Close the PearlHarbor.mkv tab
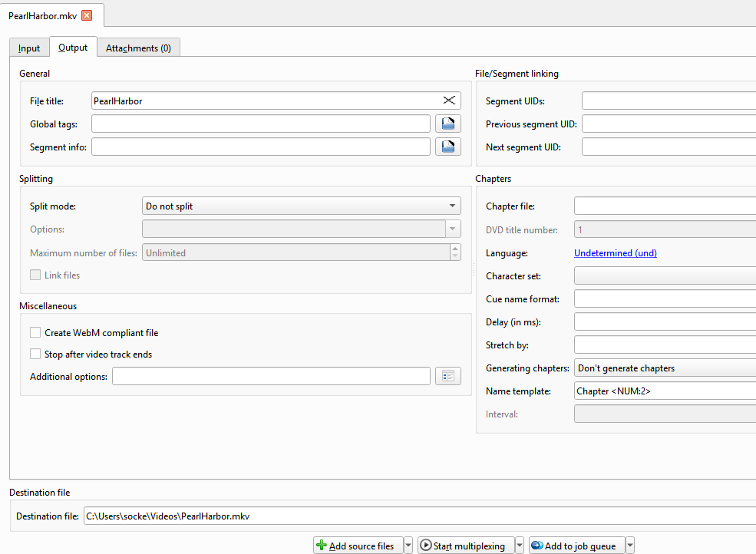 point(86,15)
